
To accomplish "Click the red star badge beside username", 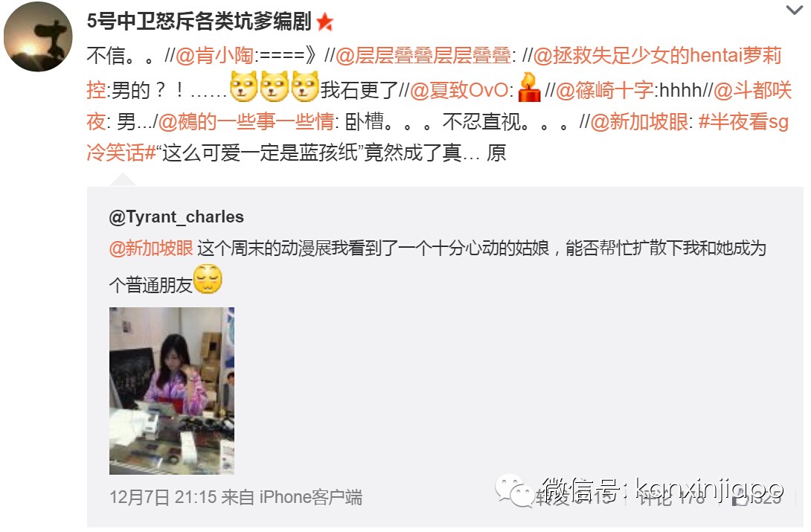I will coord(325,22).
